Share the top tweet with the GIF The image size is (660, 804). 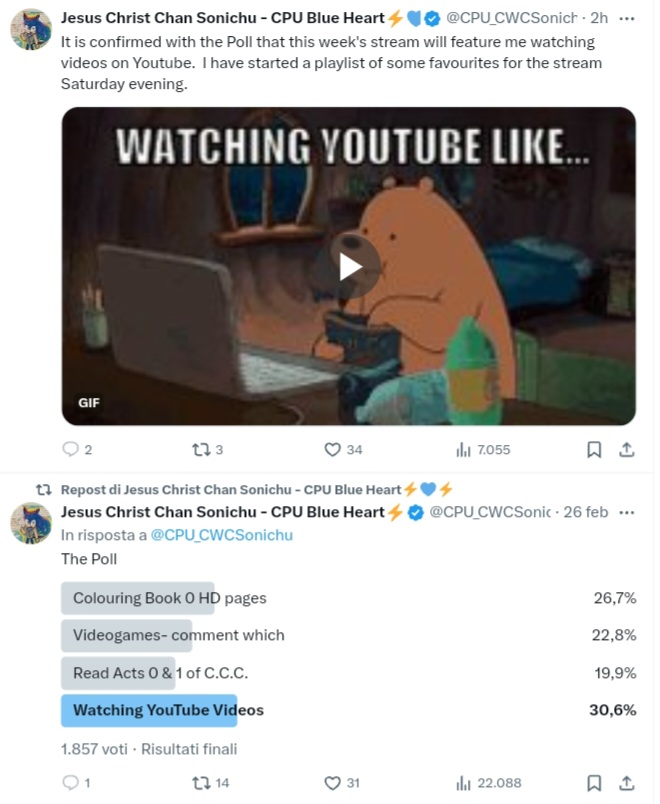pos(627,450)
